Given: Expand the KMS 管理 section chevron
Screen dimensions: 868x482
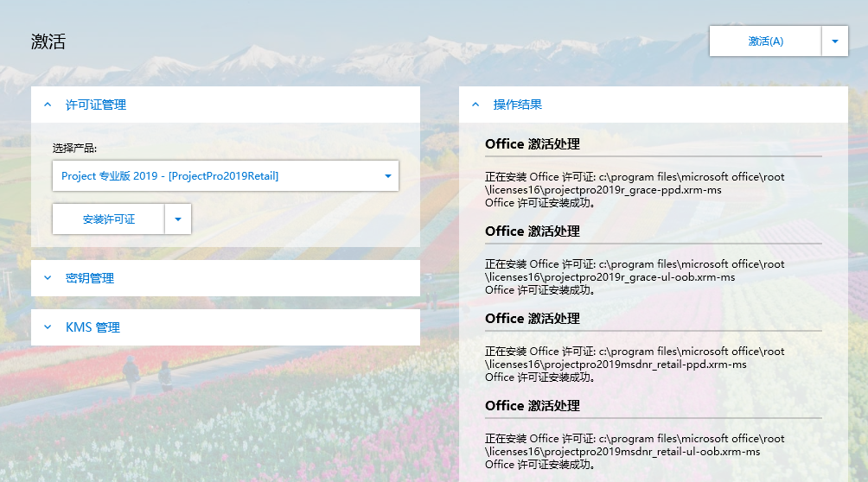Looking at the screenshot, I should tap(48, 327).
